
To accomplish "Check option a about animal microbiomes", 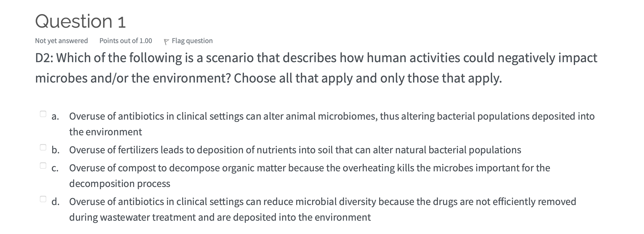I will pyautogui.click(x=43, y=114).
